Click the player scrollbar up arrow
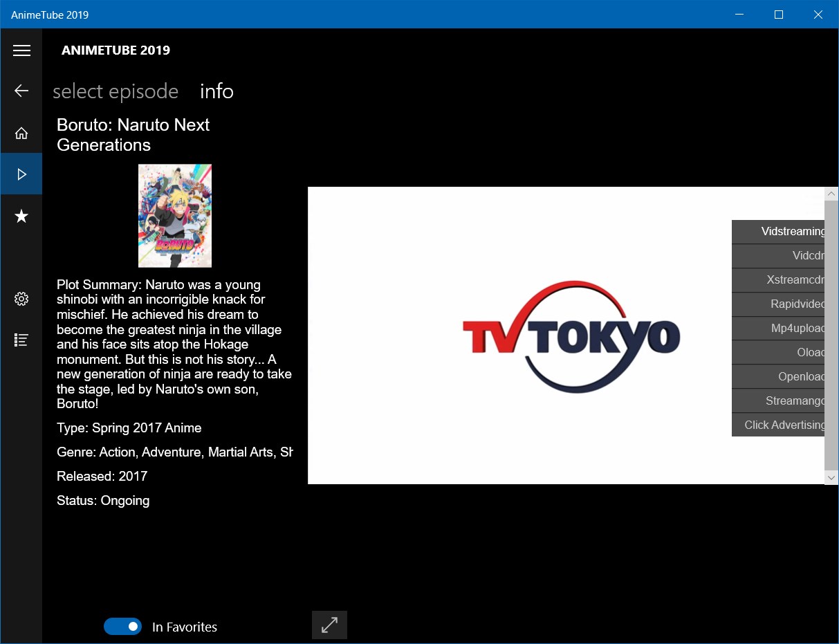839x644 pixels. click(831, 194)
